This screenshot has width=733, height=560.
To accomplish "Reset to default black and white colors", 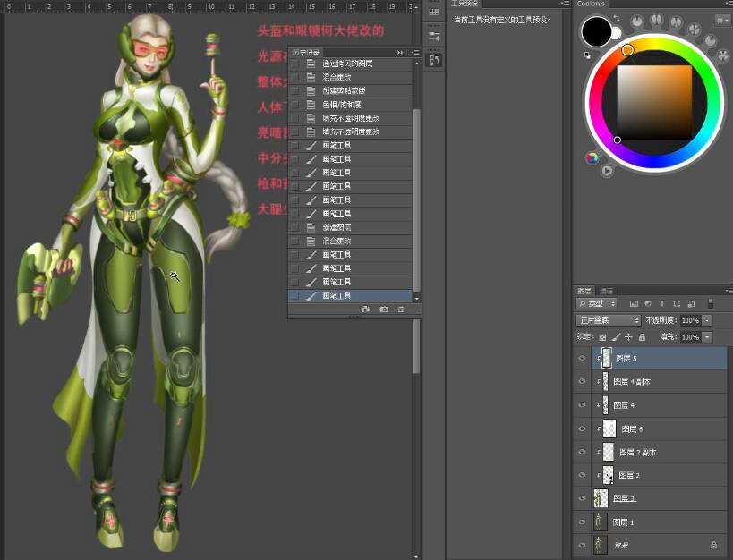I will pos(587,55).
